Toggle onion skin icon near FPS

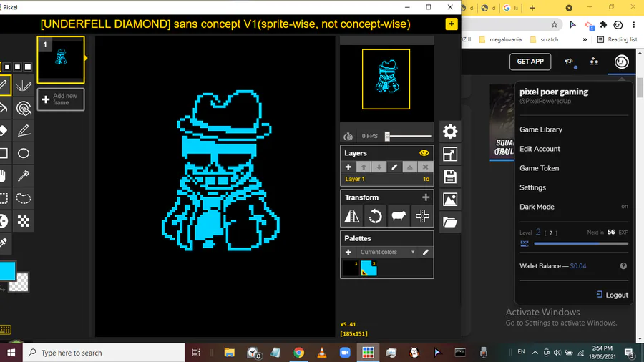pos(348,136)
